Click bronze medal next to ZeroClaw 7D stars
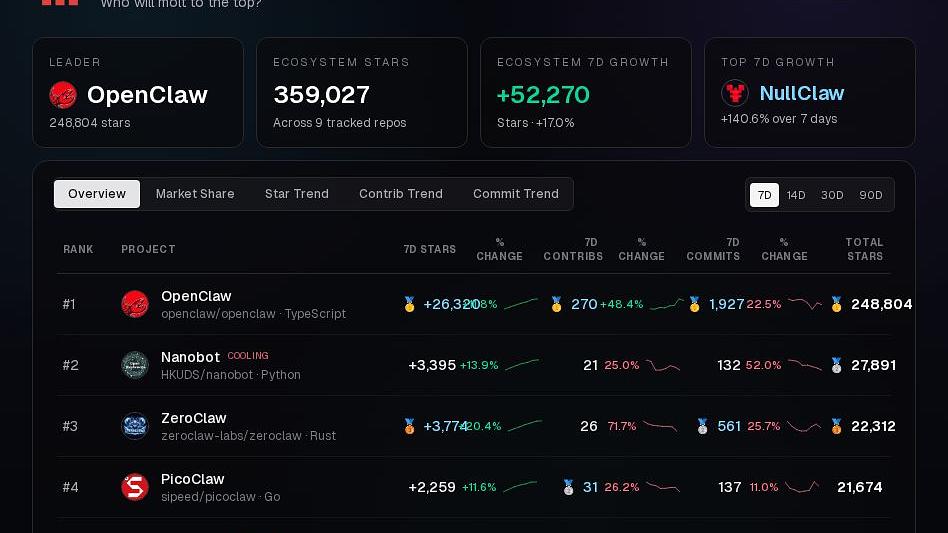 point(409,426)
